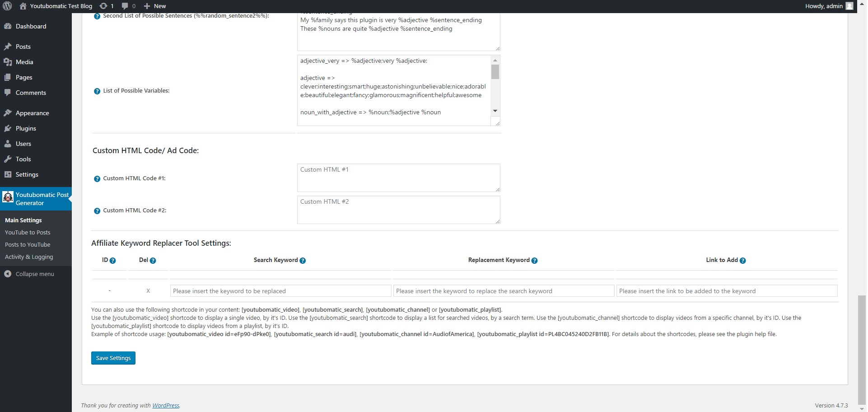The height and width of the screenshot is (412, 868).
Task: Open the Youtubomatic Test Blog home icon
Action: (23, 6)
